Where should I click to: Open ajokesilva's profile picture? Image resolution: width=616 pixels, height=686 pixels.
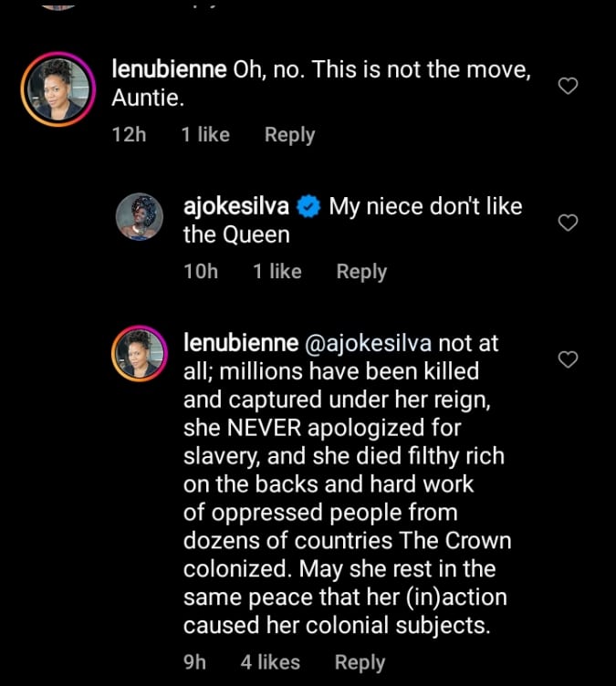point(141,217)
